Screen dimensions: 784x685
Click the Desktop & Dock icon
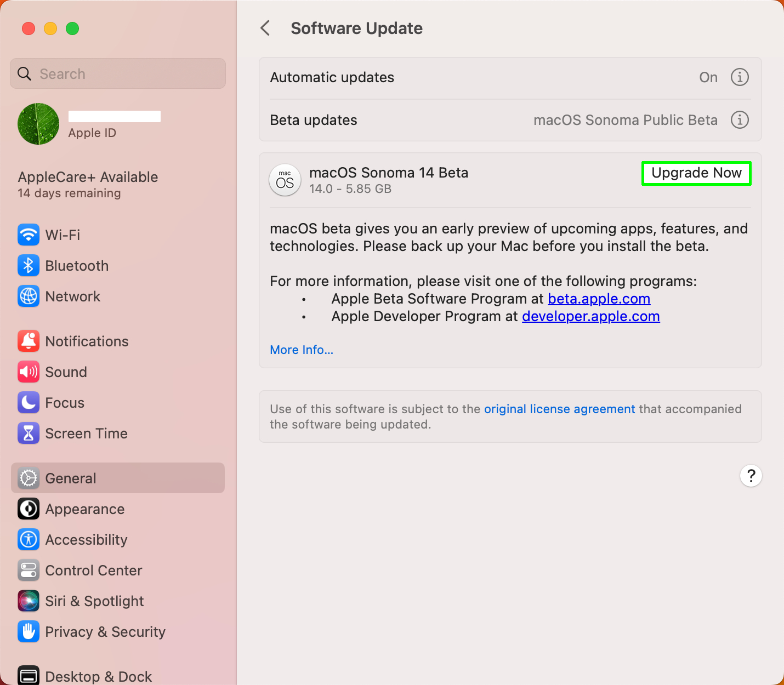pos(29,676)
